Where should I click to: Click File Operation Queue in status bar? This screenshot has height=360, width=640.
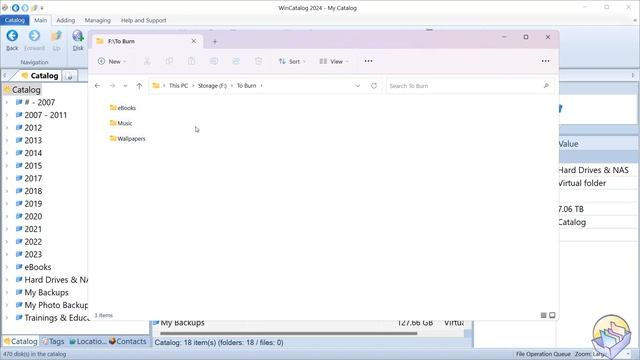coord(543,354)
